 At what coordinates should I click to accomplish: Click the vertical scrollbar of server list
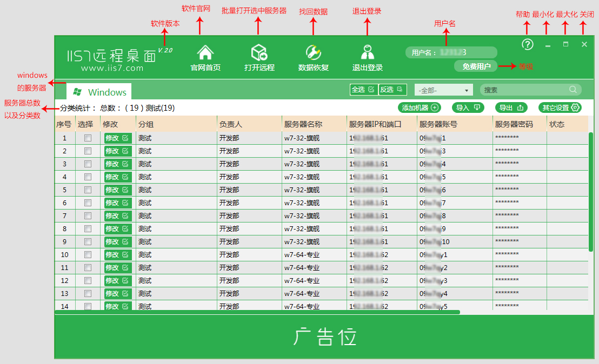[x=590, y=192]
